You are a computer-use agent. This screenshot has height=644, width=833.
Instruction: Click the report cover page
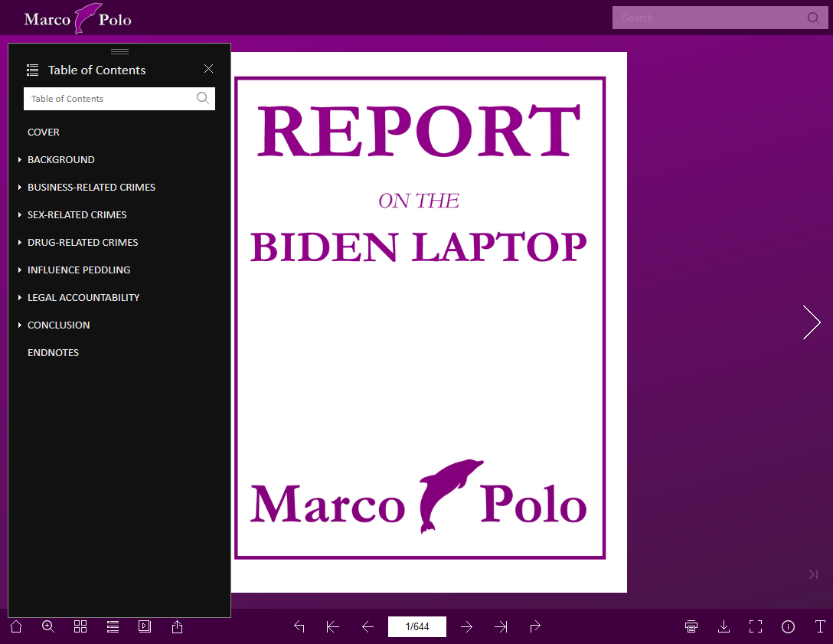[430, 322]
